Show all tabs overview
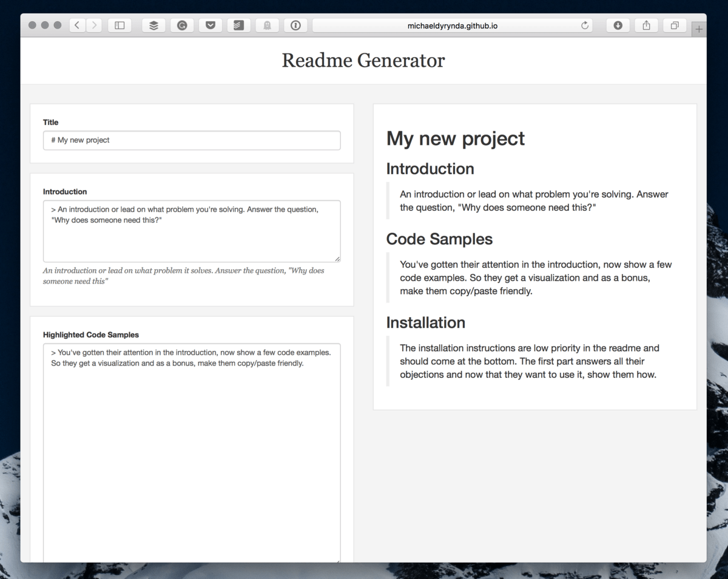 675,25
